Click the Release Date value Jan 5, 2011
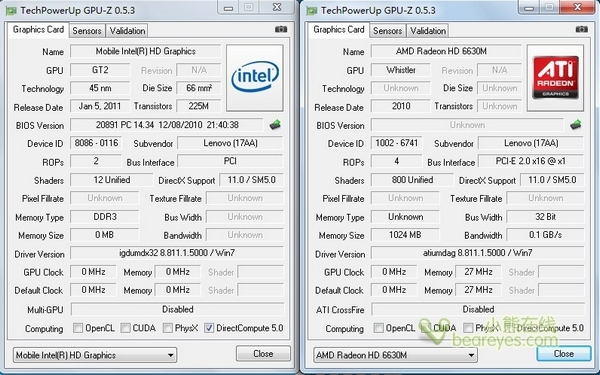Image resolution: width=600 pixels, height=375 pixels. 100,106
